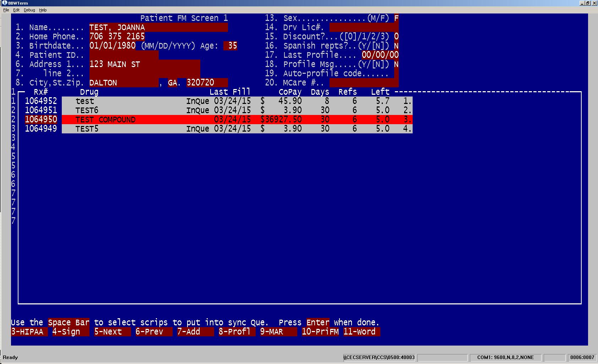Click COM1: 9600,N,8,2,NONE status panel
Screen dimensions: 598x364
(505, 357)
